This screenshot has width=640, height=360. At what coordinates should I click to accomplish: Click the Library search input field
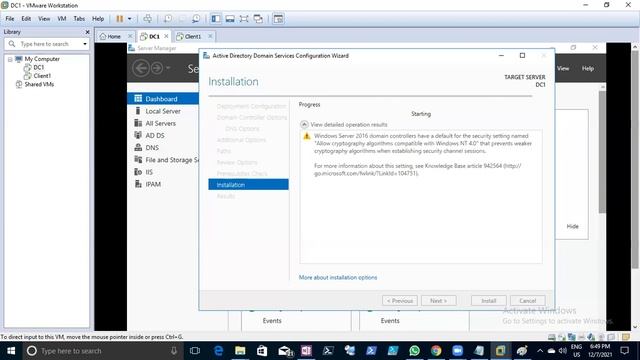(48, 44)
